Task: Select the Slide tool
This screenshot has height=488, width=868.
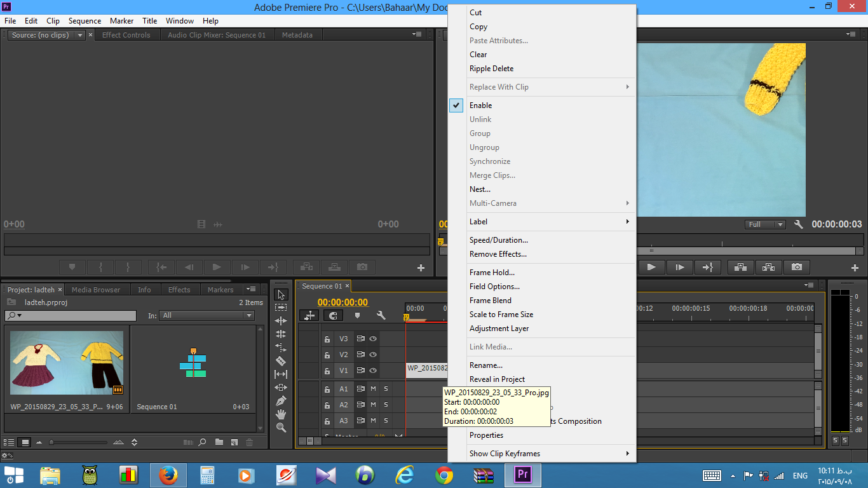Action: point(281,388)
